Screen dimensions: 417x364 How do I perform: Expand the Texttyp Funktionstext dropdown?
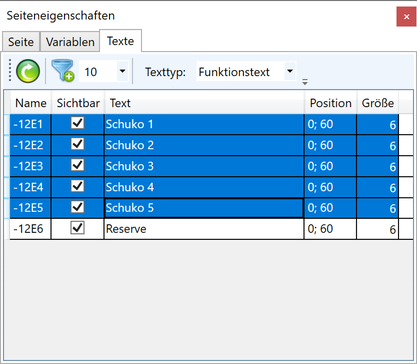(290, 71)
